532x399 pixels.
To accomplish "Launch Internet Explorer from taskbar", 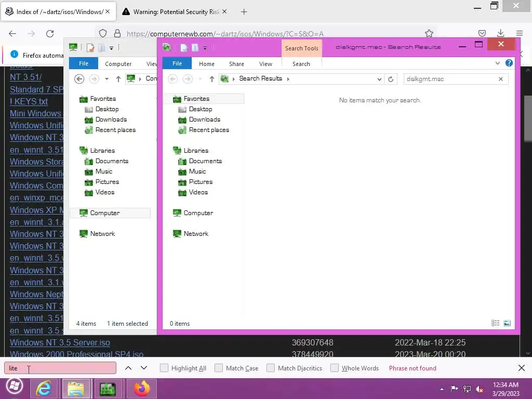I will (44, 389).
